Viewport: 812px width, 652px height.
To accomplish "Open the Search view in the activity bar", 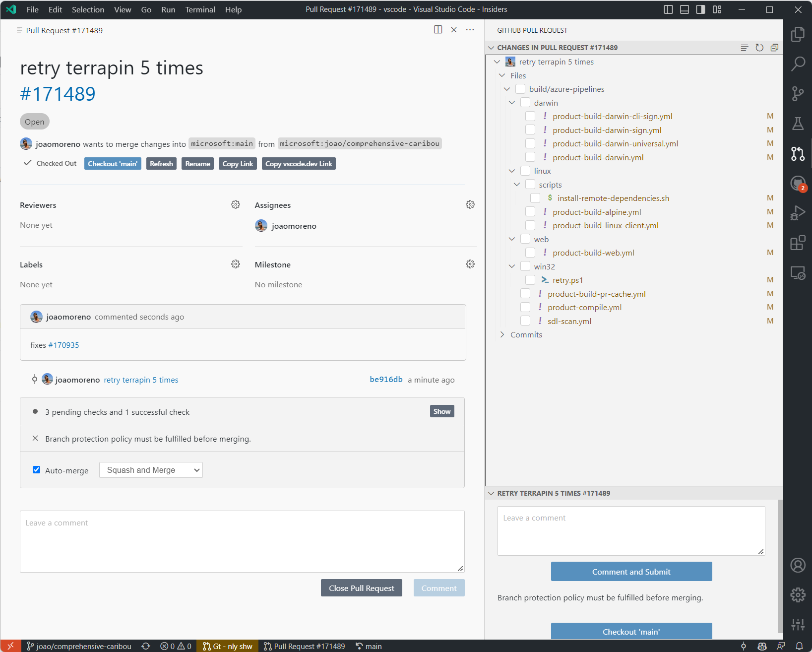I will click(x=798, y=64).
